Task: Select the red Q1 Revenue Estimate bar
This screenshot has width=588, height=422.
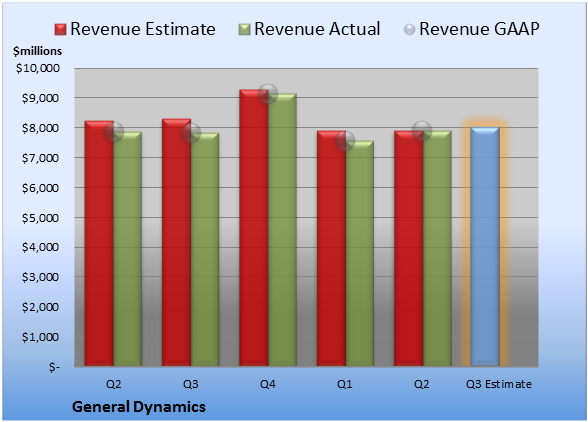Action: point(332,248)
